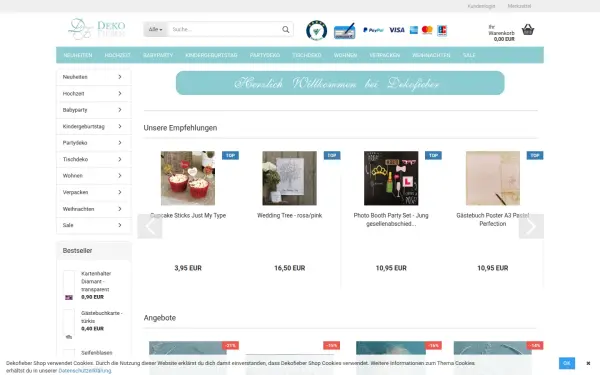The height and width of the screenshot is (375, 600).
Task: Accept cookies with the OK button
Action: 567,363
